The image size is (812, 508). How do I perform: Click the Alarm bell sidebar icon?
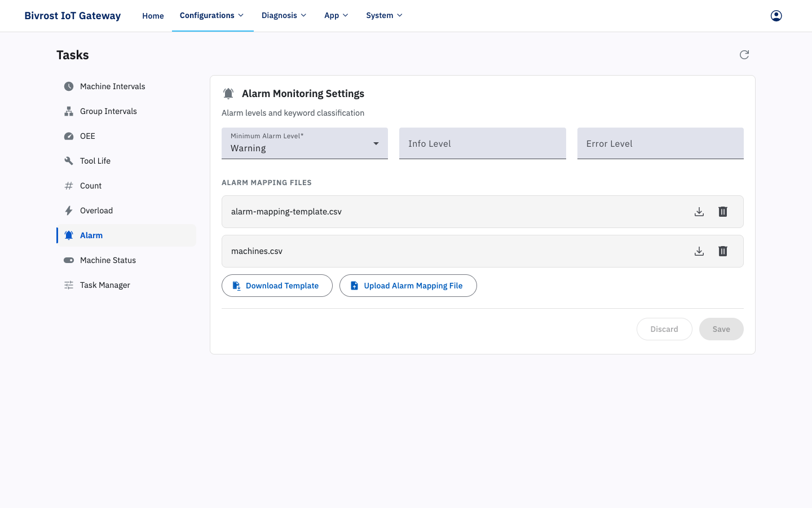(69, 235)
